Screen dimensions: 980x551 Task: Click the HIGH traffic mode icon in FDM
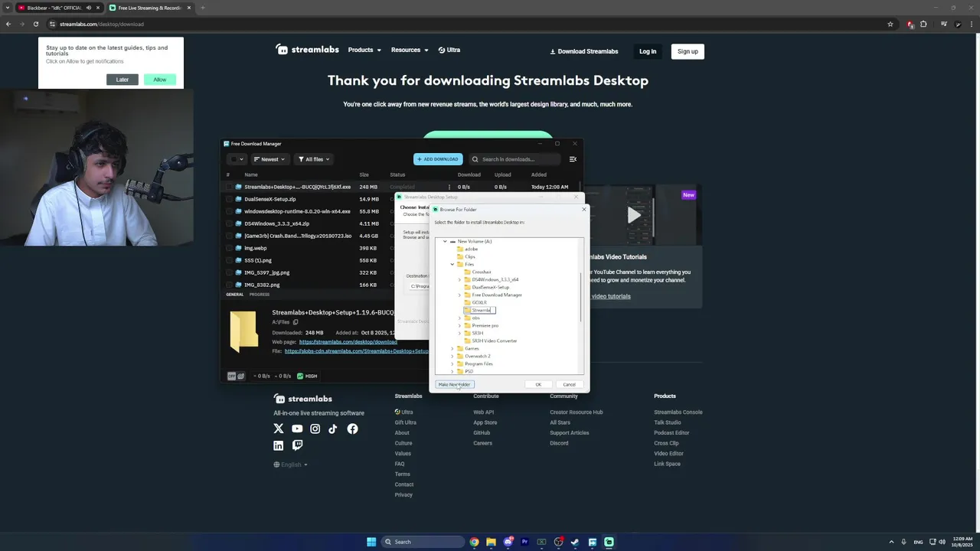(x=300, y=376)
